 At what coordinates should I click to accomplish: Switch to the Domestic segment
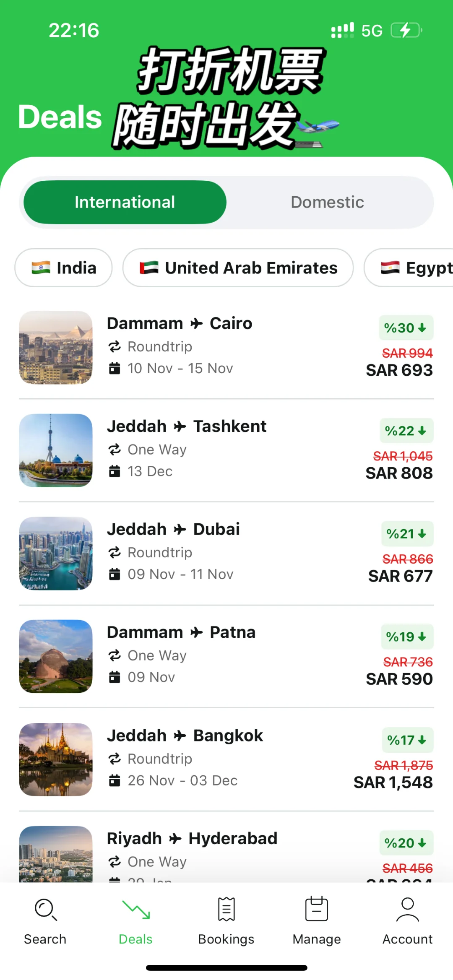click(327, 202)
